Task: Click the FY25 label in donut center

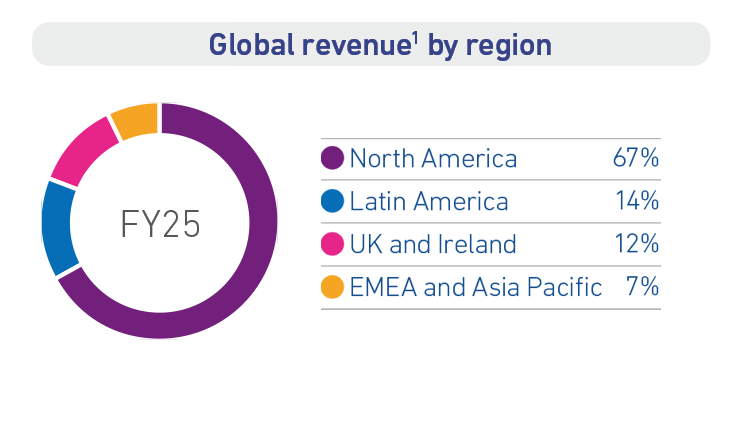Action: click(160, 223)
